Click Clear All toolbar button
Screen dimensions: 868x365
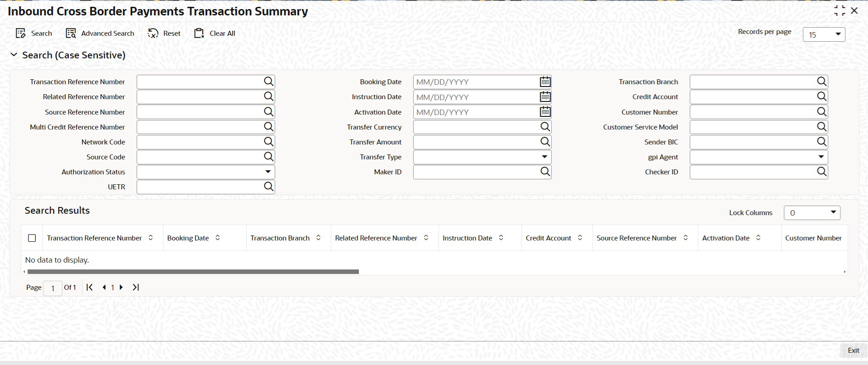[215, 34]
